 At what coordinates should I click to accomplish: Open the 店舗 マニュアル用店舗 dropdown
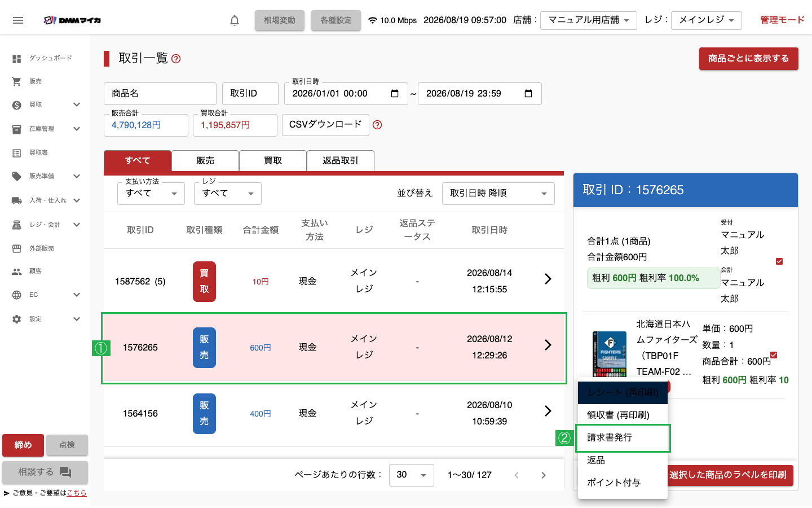coord(589,20)
